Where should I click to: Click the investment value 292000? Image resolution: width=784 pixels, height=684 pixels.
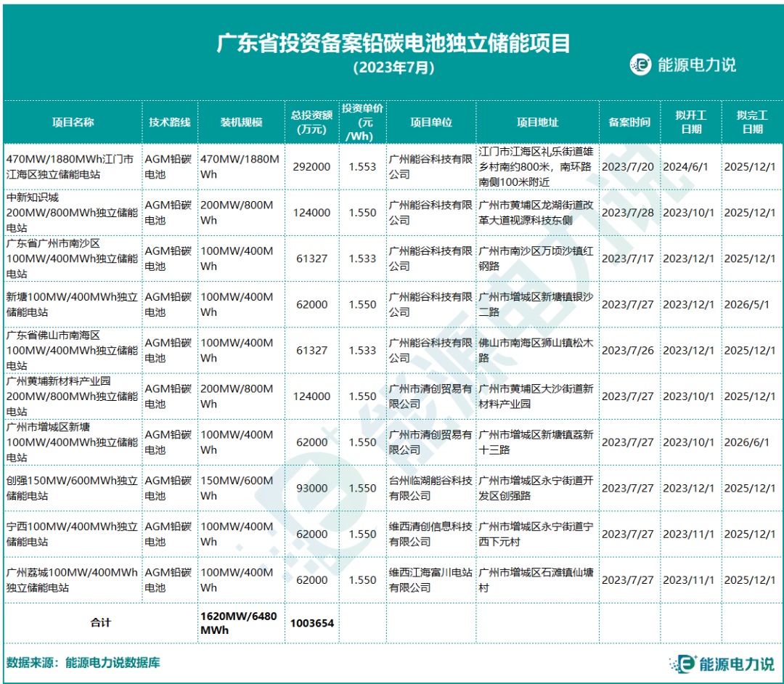point(311,167)
